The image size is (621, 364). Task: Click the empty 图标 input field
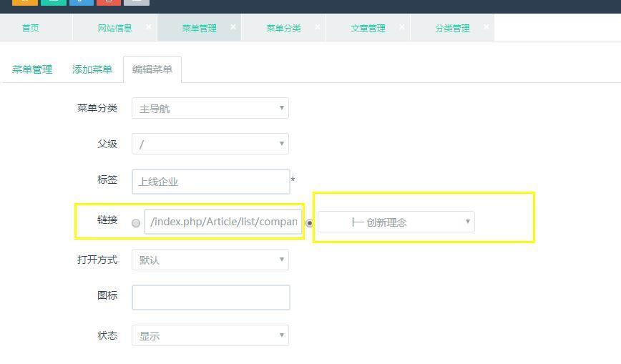tap(210, 297)
